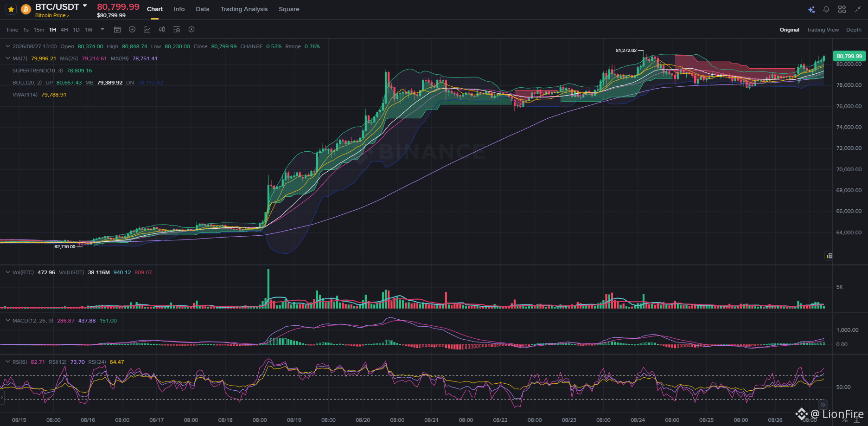Click the VWAP(14) indicator label
The width and height of the screenshot is (868, 426).
25,95
